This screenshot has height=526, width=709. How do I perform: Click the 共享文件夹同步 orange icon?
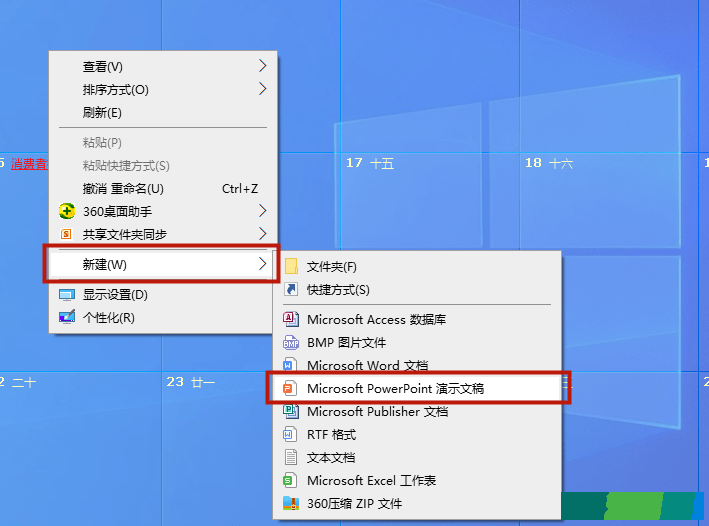(x=66, y=234)
